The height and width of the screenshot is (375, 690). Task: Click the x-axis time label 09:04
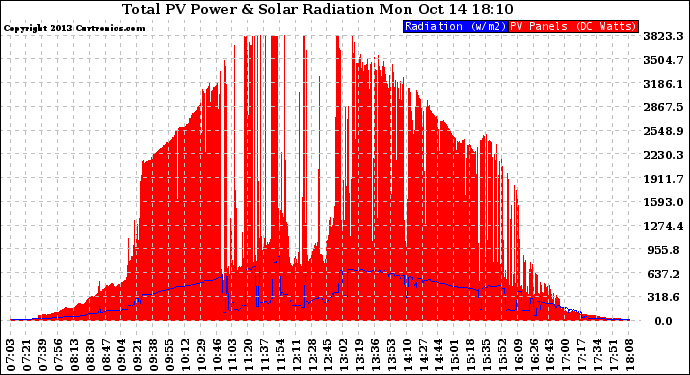122,355
